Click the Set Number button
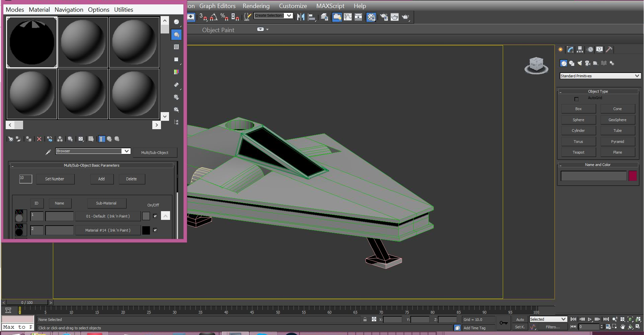 tap(55, 179)
